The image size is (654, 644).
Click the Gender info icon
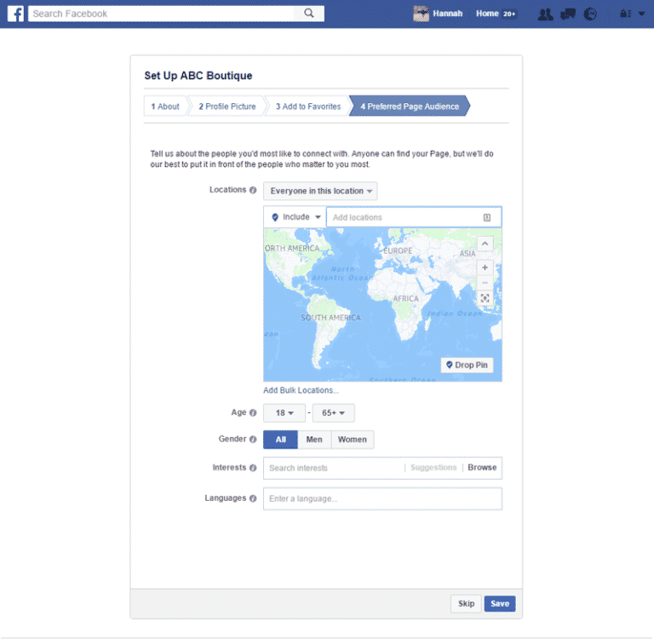[253, 440]
